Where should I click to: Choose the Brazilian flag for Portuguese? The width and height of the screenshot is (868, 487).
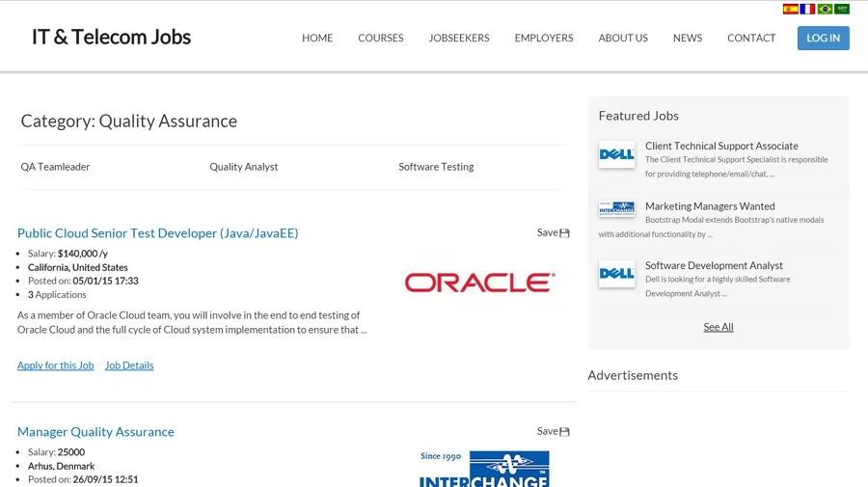825,9
